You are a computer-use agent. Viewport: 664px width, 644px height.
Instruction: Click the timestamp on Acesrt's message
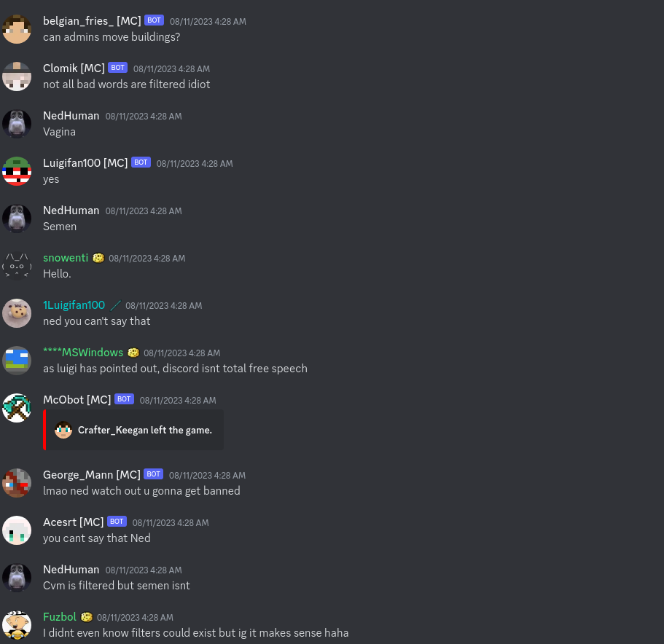click(x=171, y=523)
